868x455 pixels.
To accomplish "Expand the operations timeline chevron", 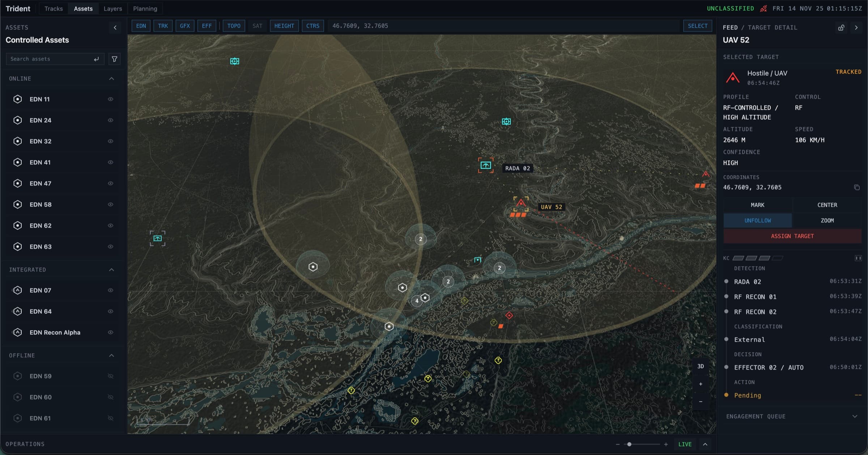I will (705, 444).
